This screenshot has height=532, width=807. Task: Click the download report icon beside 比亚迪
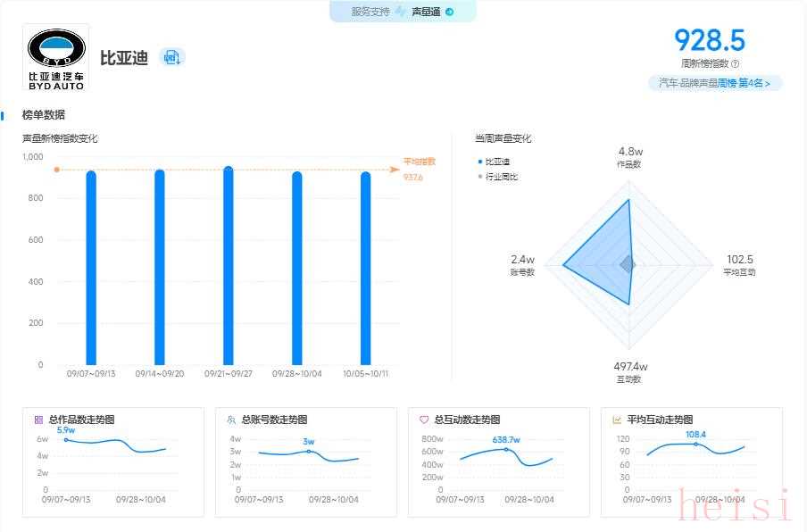tap(171, 57)
